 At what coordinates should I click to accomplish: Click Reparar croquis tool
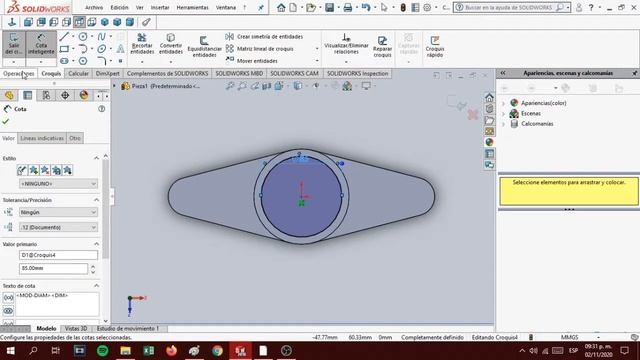tap(382, 47)
